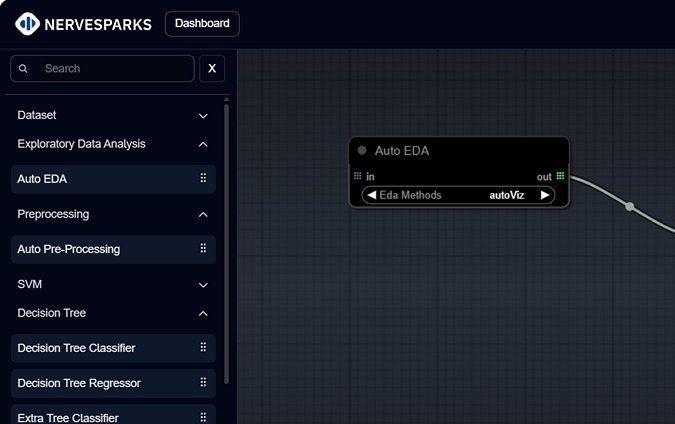Click Decision Tree Classifier drag handle

pyautogui.click(x=203, y=348)
